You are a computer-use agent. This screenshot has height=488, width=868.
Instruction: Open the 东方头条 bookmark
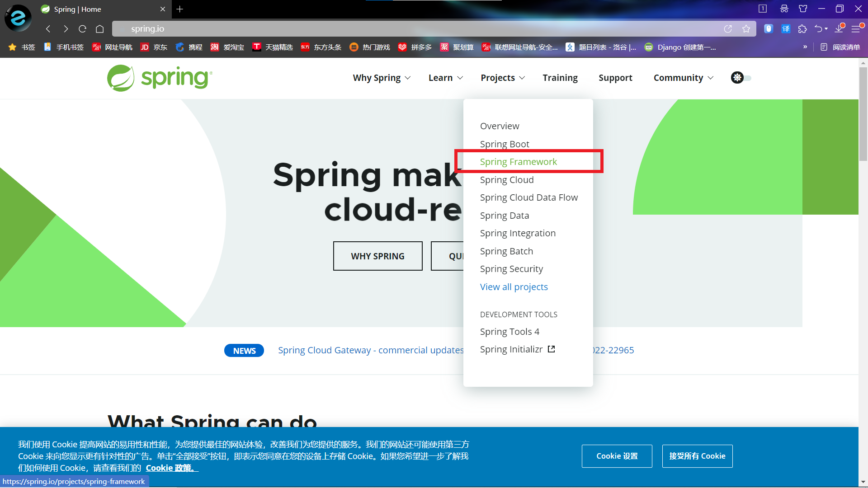321,47
